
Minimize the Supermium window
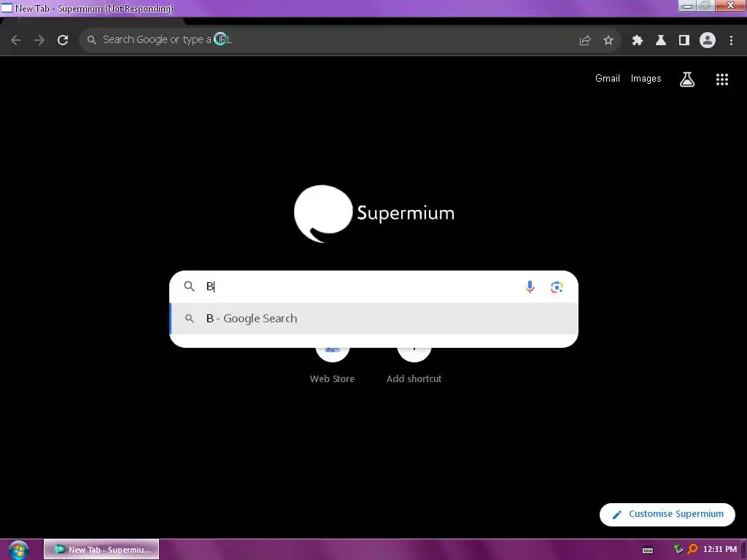[687, 6]
